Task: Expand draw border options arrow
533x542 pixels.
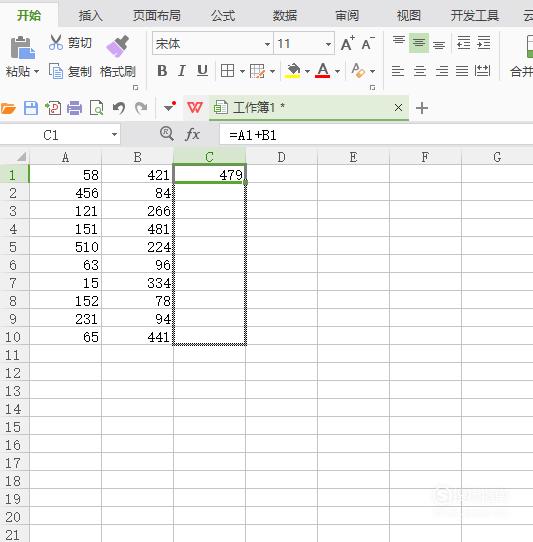Action: click(x=272, y=72)
